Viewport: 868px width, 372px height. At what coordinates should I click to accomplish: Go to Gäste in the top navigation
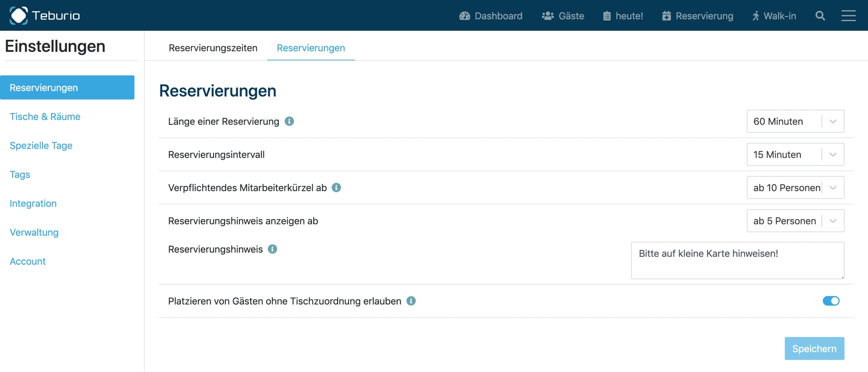coord(563,16)
